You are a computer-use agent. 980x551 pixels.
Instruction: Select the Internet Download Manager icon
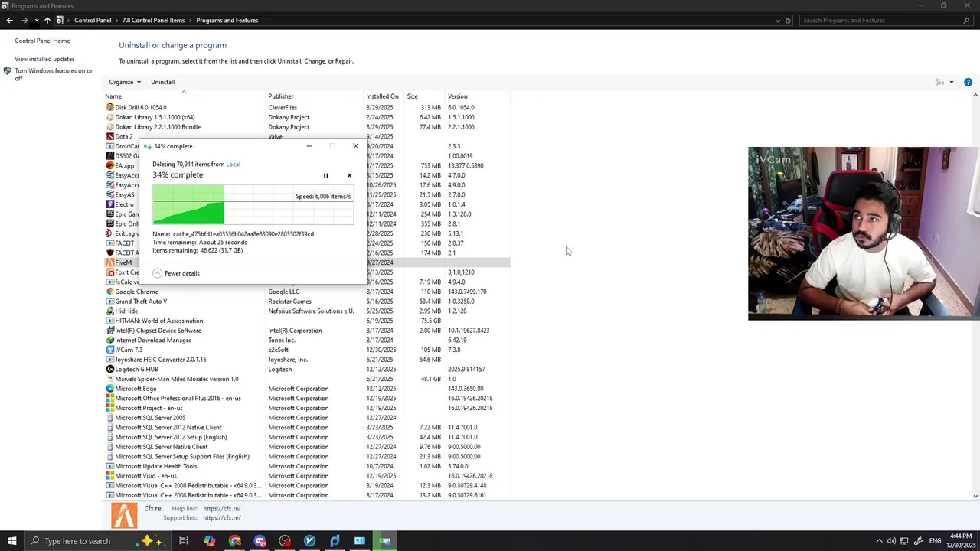click(109, 341)
